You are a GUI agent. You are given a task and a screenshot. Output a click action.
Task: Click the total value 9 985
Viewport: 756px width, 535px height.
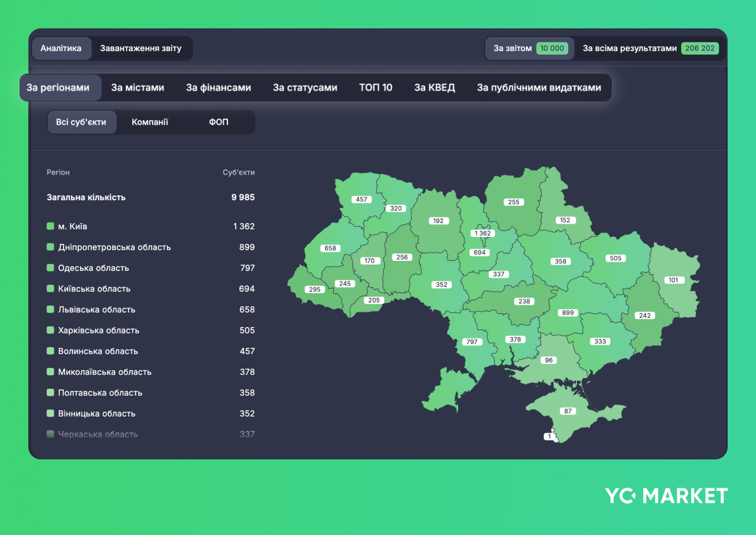(x=243, y=197)
